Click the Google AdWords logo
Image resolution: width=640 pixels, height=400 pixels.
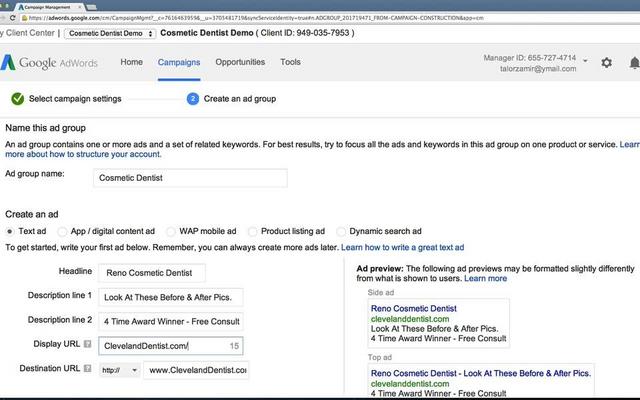tap(49, 63)
